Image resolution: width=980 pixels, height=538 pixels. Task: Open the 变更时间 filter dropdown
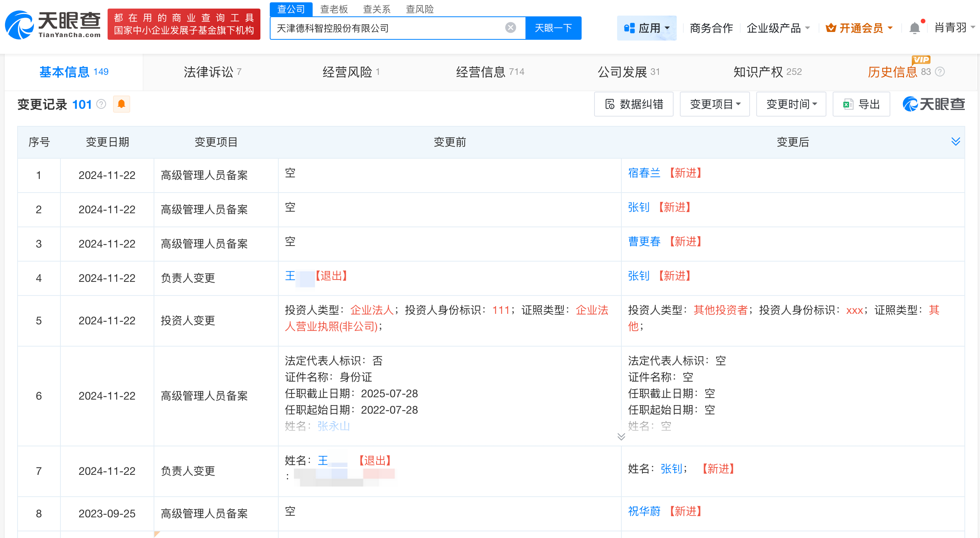click(791, 104)
